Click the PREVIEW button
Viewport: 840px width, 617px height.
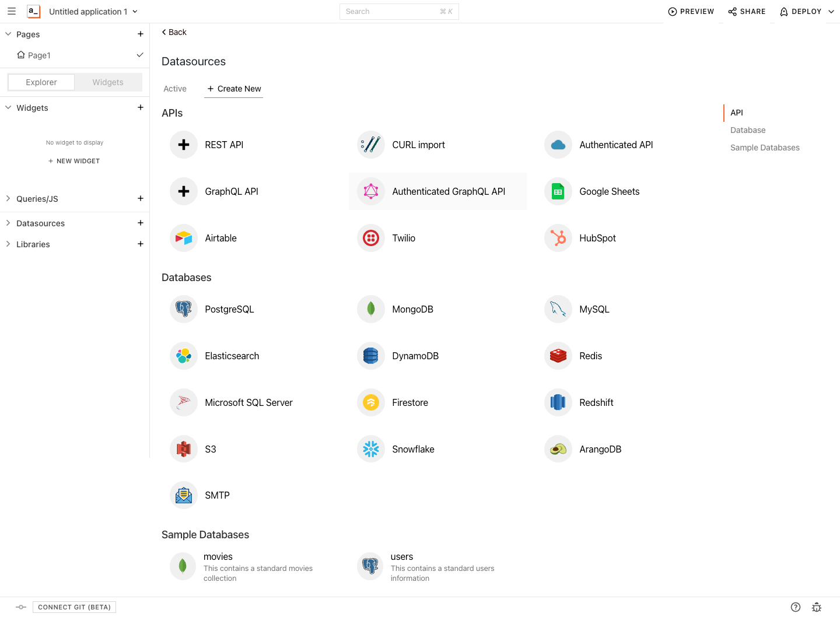pos(691,12)
